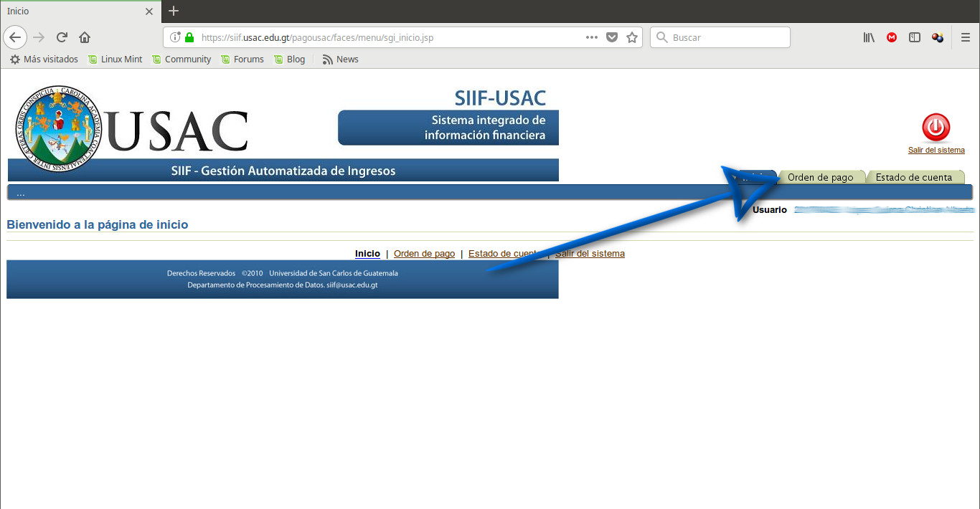Click the red power icon to log out
This screenshot has width=980, height=509.
[x=936, y=128]
